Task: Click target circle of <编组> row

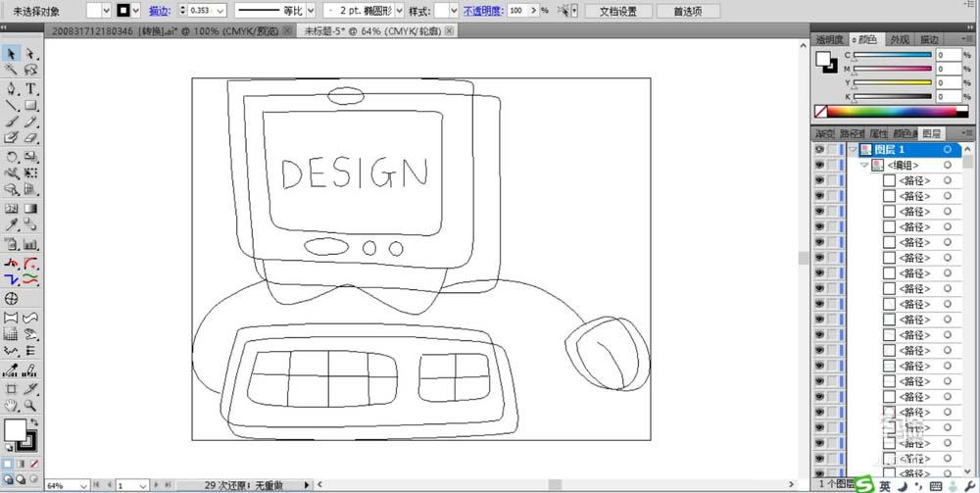Action: (948, 165)
